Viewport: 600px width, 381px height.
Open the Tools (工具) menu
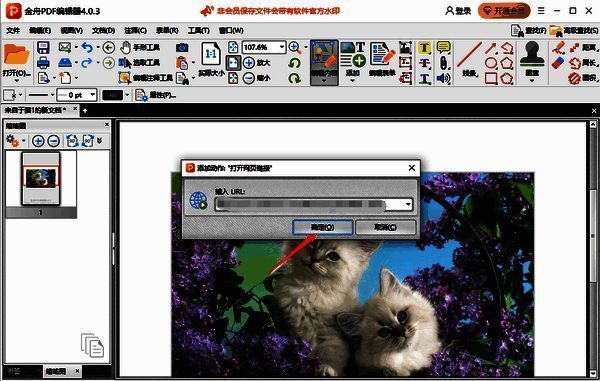coord(199,30)
